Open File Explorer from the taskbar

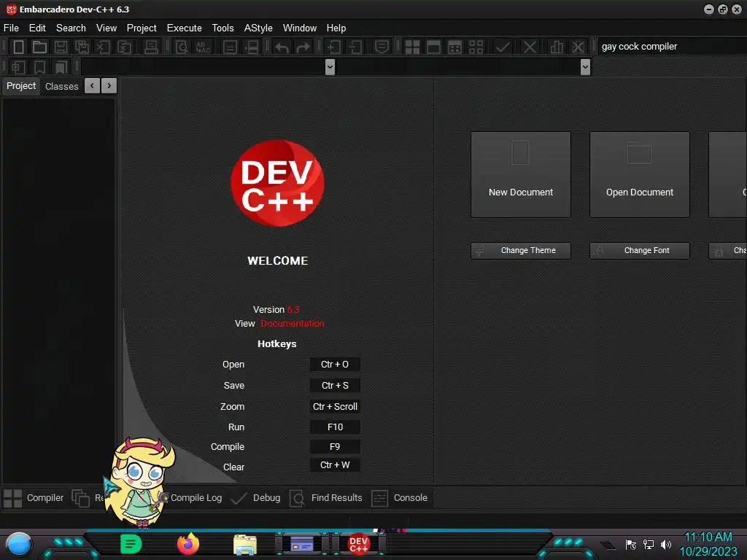(x=245, y=544)
